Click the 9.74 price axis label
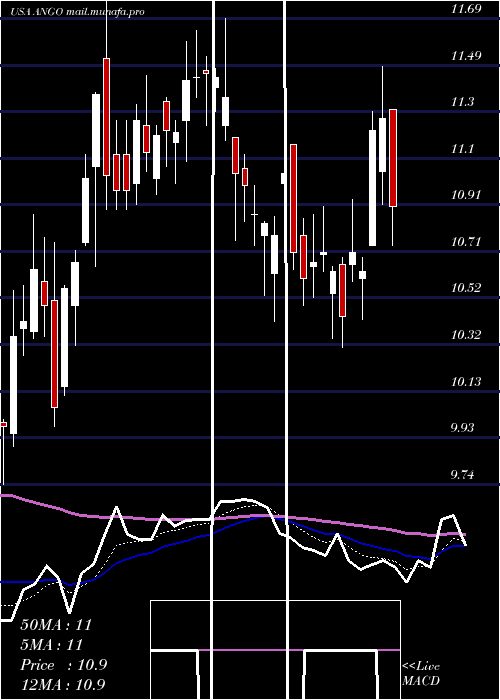The height and width of the screenshot is (700, 500). 462,475
